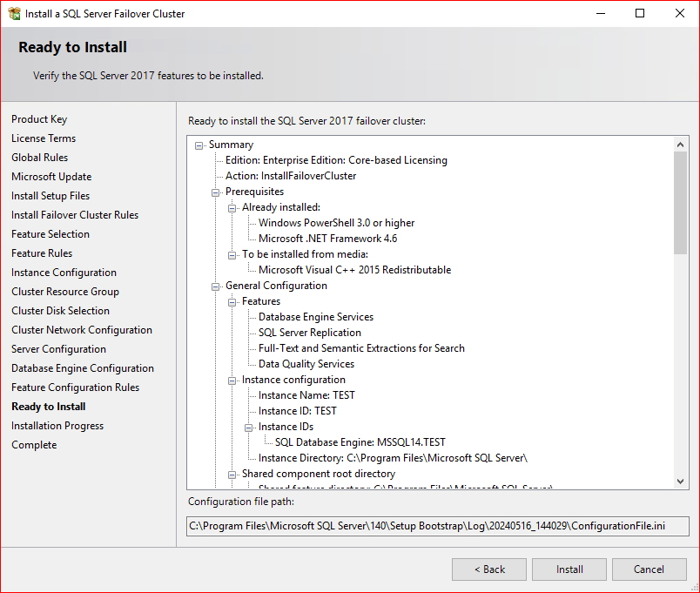Screen dimensions: 700x593
Task: Select the Feature Selection step
Action: click(x=50, y=234)
